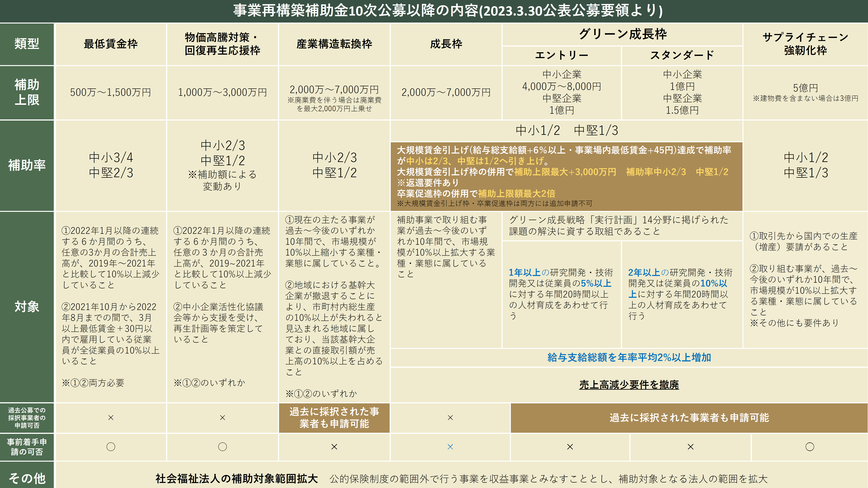Click the 過去公募での採択事業者の申請可否 row header
The image size is (868, 488).
click(x=27, y=418)
